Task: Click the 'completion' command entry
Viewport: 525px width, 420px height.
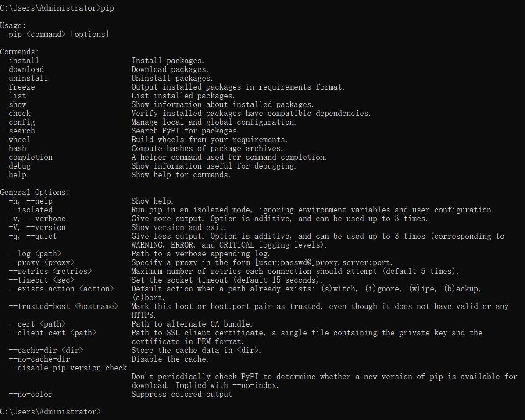Action: [x=30, y=157]
